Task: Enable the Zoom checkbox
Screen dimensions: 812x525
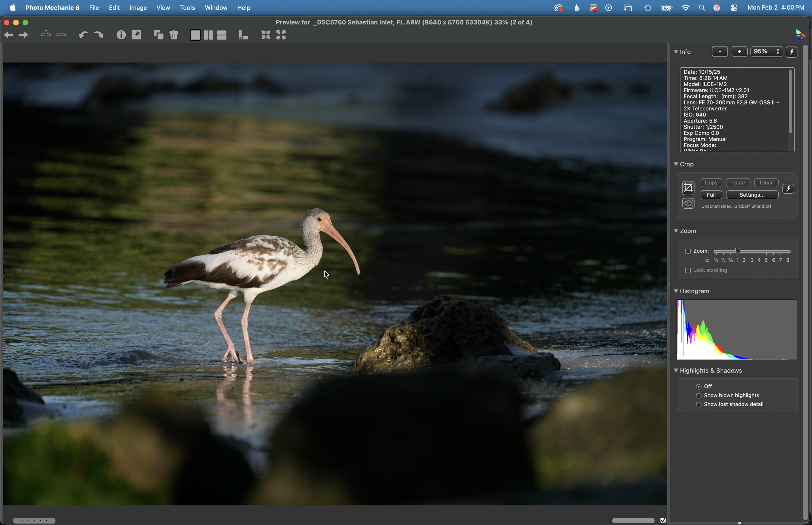Action: point(688,251)
